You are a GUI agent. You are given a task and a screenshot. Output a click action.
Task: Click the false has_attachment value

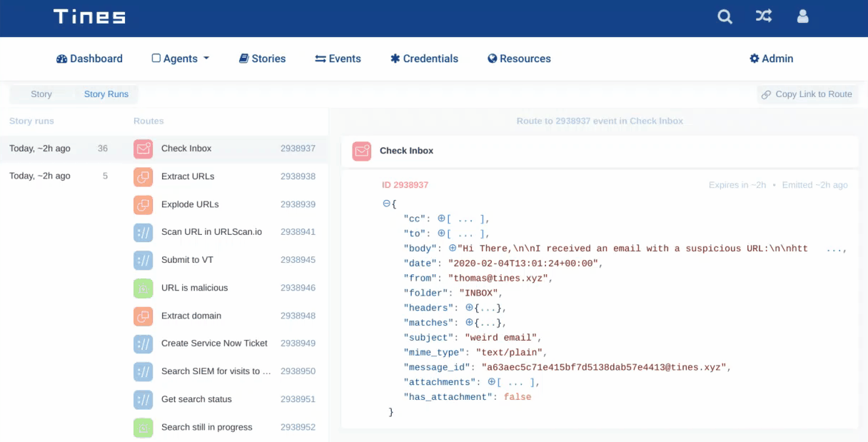(518, 397)
